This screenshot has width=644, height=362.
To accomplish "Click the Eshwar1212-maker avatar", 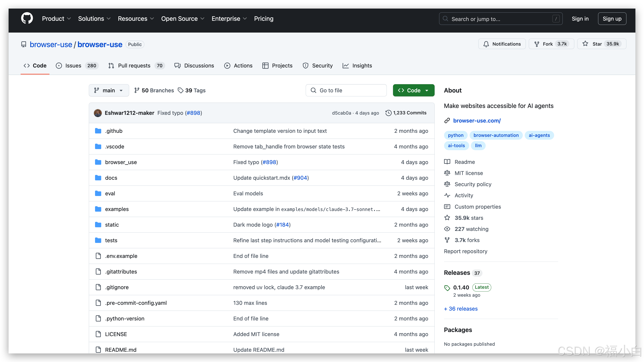I will point(98,113).
